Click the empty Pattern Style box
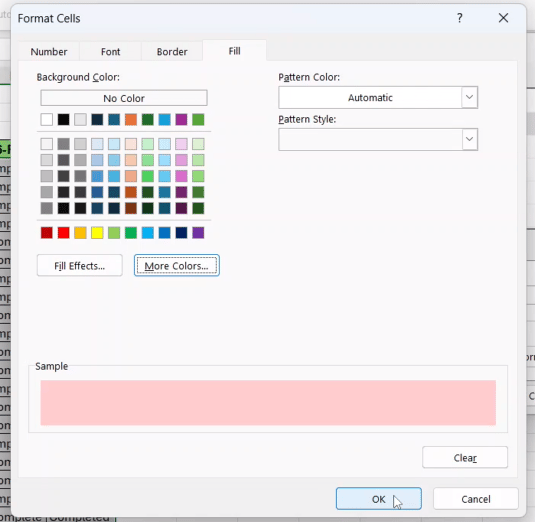 pos(371,139)
